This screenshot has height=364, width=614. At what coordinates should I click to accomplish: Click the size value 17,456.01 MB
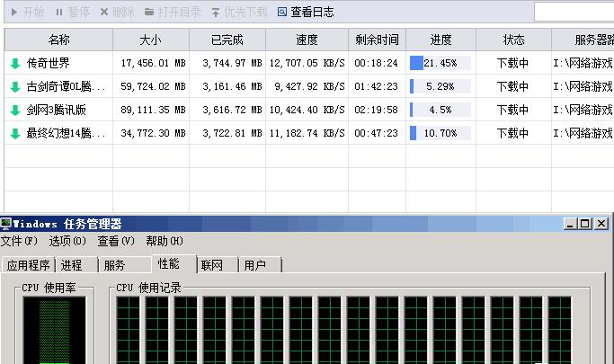pyautogui.click(x=153, y=63)
